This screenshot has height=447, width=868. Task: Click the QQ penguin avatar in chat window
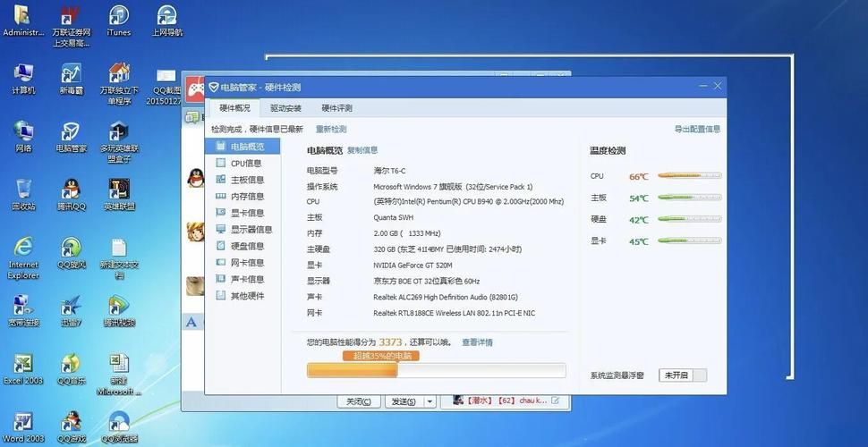pyautogui.click(x=195, y=178)
